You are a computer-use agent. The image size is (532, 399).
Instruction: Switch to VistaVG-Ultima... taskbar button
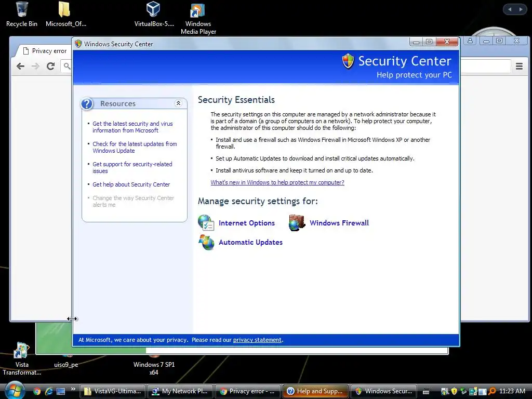pos(113,391)
